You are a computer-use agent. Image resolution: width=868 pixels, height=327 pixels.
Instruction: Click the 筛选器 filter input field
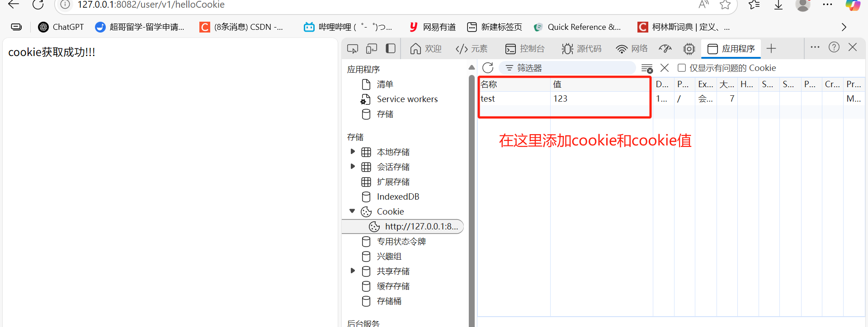(567, 68)
